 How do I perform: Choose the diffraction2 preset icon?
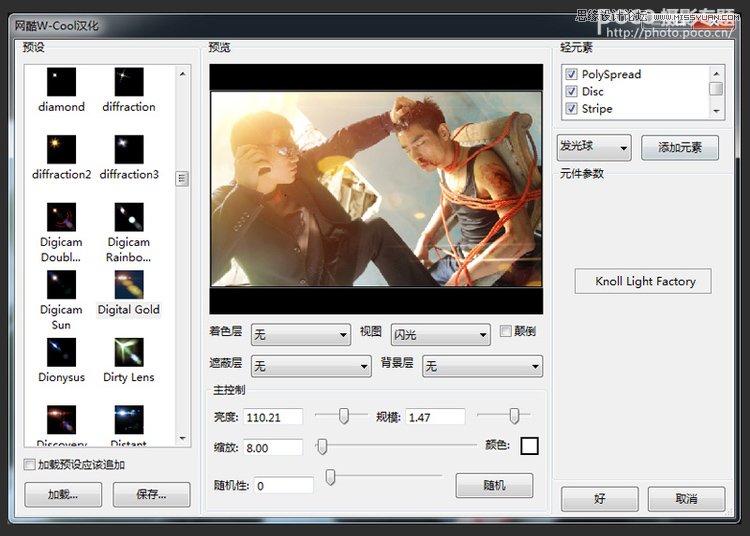pos(61,149)
